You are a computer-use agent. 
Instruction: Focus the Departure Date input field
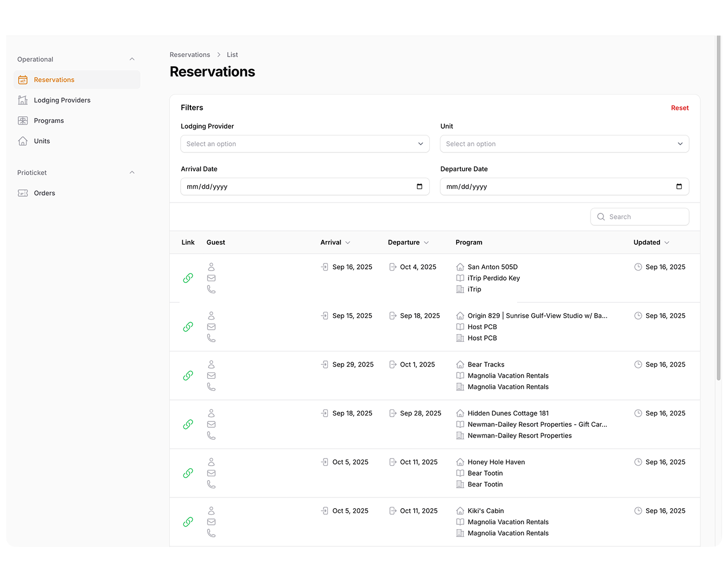tap(565, 186)
